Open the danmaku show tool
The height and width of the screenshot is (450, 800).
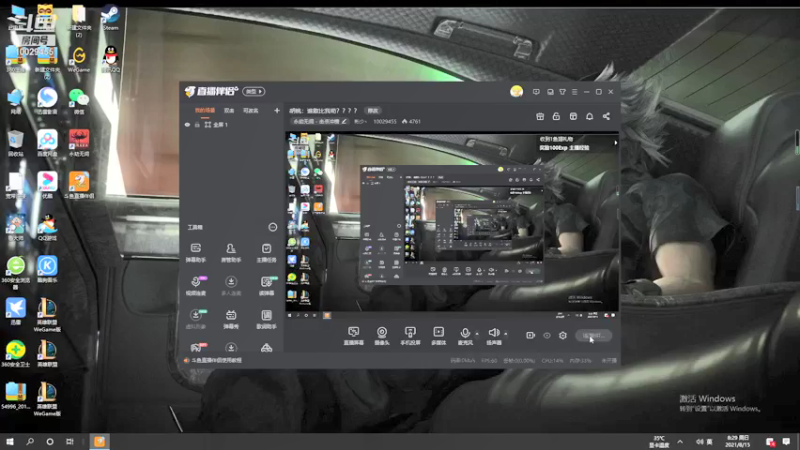pos(231,319)
